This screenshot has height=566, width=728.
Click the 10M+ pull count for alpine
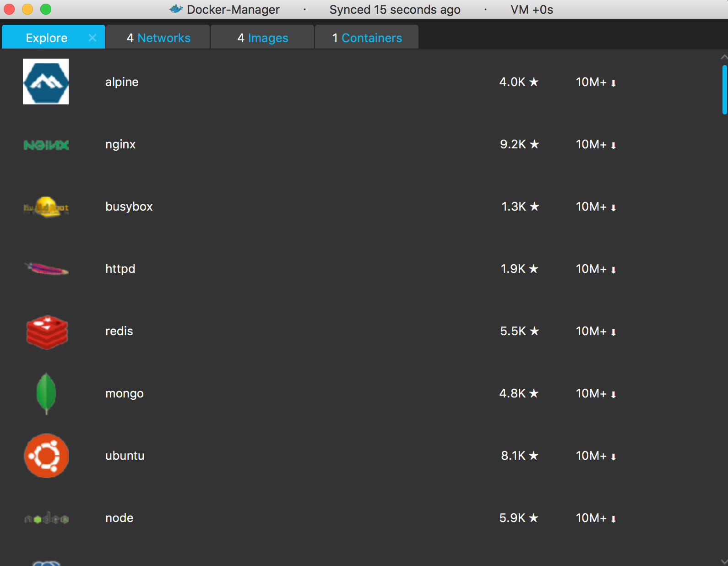591,82
